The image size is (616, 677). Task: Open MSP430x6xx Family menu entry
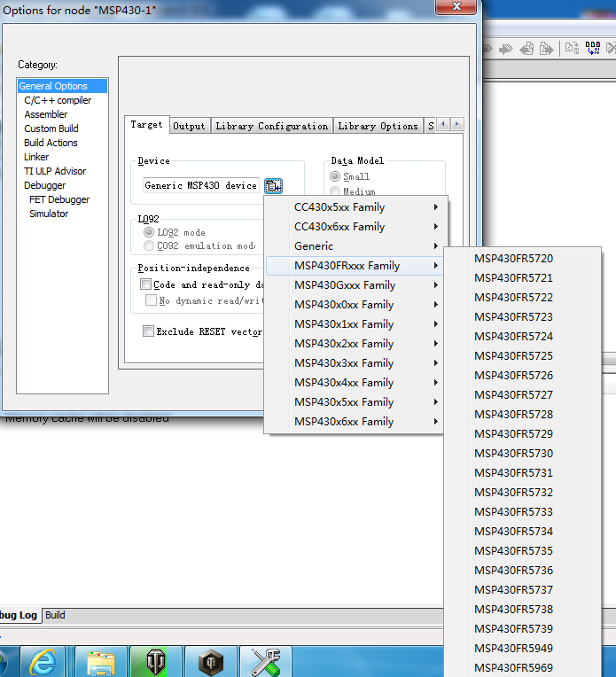[355, 422]
